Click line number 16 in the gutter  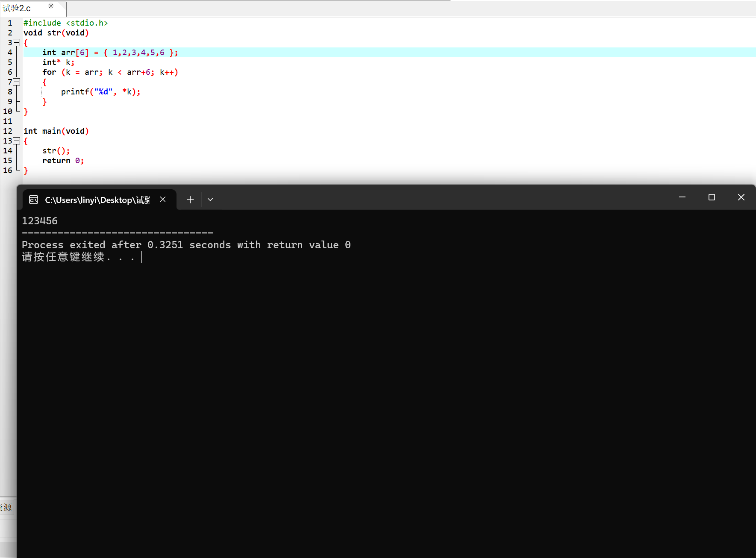tap(8, 170)
